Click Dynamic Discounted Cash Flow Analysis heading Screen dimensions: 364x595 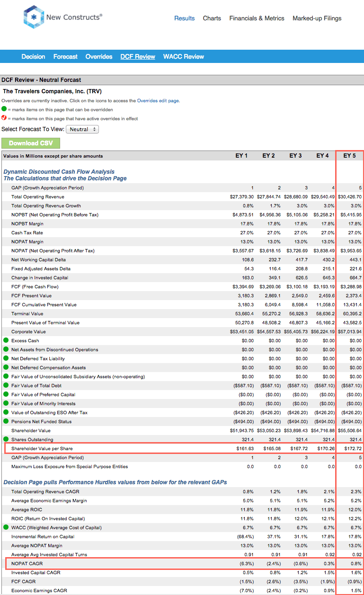point(59,171)
